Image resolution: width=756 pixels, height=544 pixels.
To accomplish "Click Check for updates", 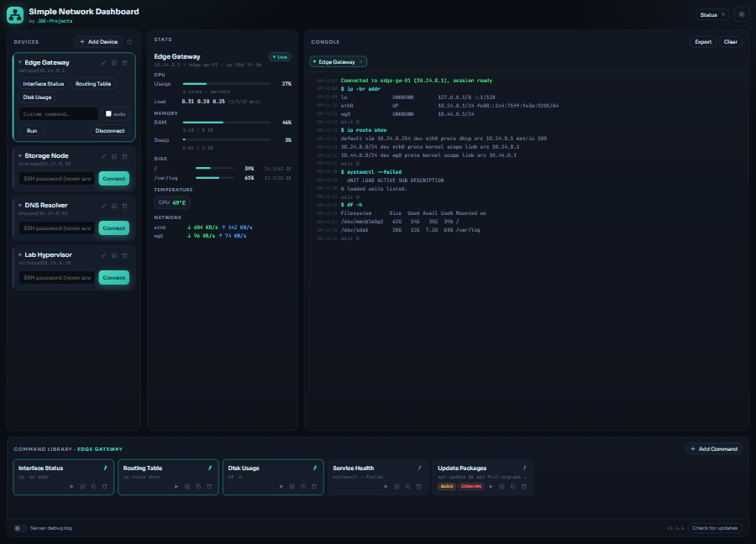I will click(x=715, y=528).
